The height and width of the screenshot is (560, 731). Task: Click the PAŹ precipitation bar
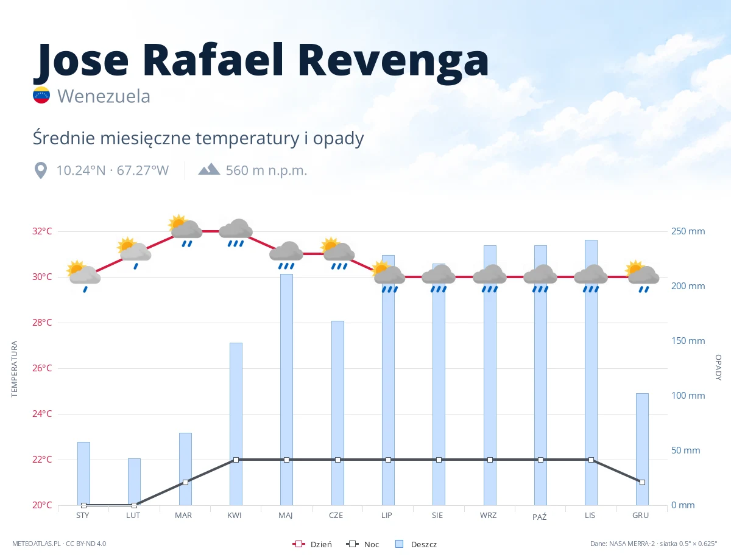coord(540,375)
